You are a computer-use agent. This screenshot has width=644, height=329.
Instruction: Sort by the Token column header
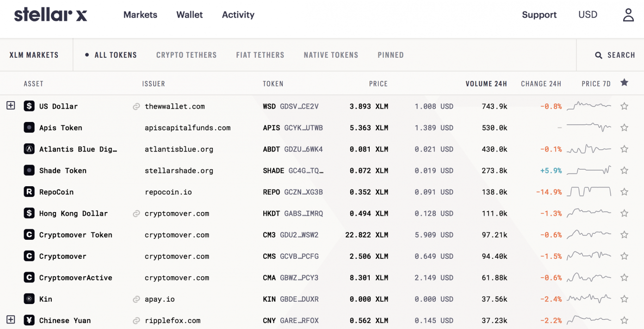click(273, 84)
